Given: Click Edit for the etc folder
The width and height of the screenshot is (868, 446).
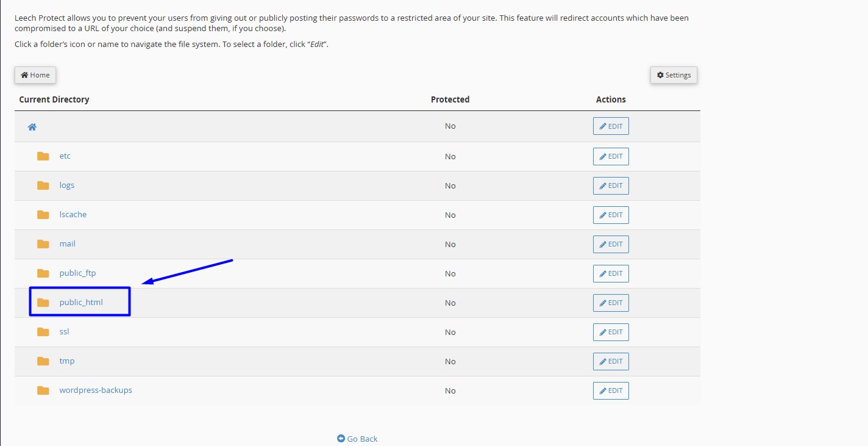Looking at the screenshot, I should tap(611, 156).
